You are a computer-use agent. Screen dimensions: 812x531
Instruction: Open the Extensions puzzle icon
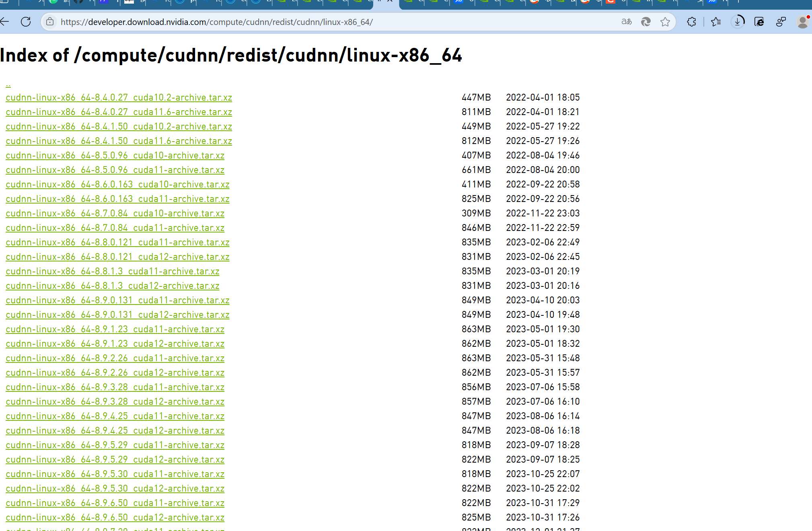point(691,22)
